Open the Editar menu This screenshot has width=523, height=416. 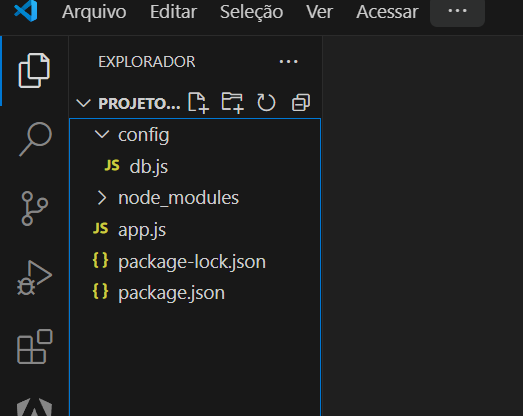tap(173, 12)
